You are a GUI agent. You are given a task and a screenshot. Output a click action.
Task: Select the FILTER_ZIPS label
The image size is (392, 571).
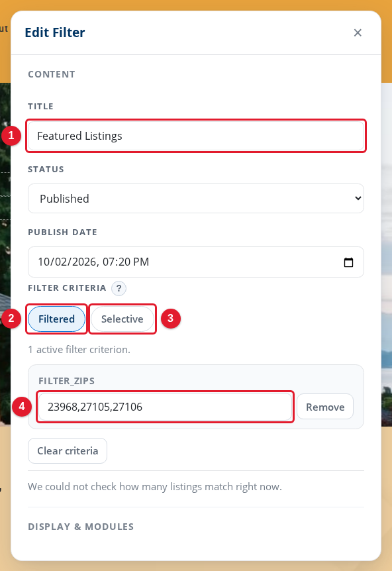pos(67,381)
